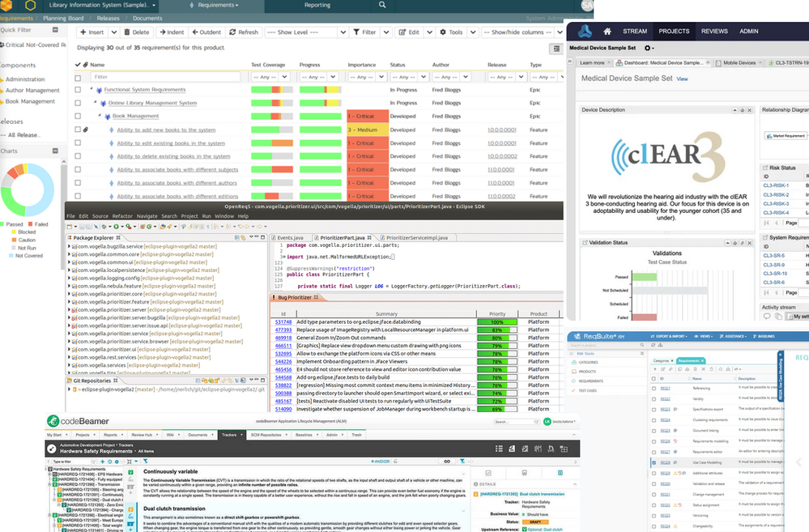Check the box for associate books with different authors
This screenshot has height=532, width=809.
[x=78, y=183]
